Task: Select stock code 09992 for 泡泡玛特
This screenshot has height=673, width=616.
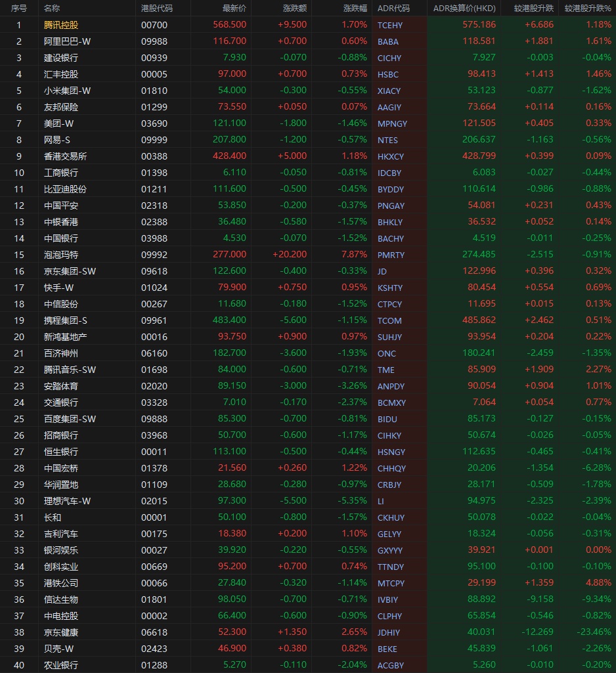Action: [154, 255]
